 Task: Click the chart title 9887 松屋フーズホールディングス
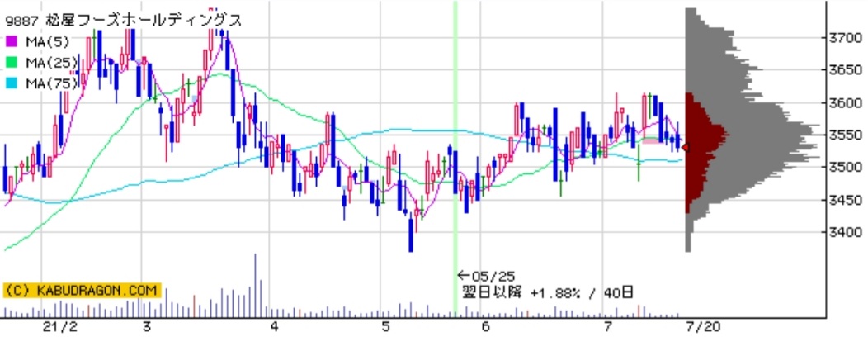tap(124, 21)
